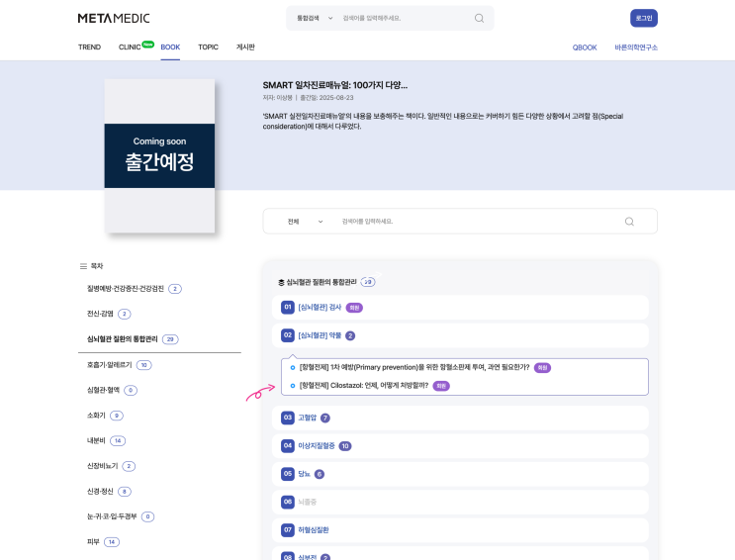This screenshot has height=560, width=735.
Task: Open the Cilostazol prescribing article
Action: pos(364,386)
